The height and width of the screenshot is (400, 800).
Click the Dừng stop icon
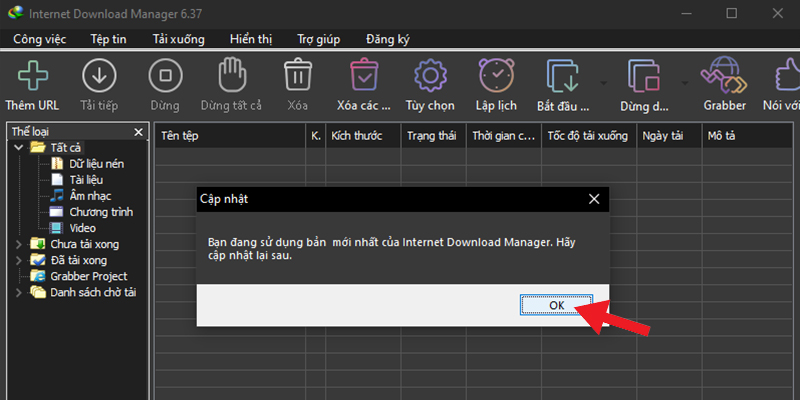(165, 76)
